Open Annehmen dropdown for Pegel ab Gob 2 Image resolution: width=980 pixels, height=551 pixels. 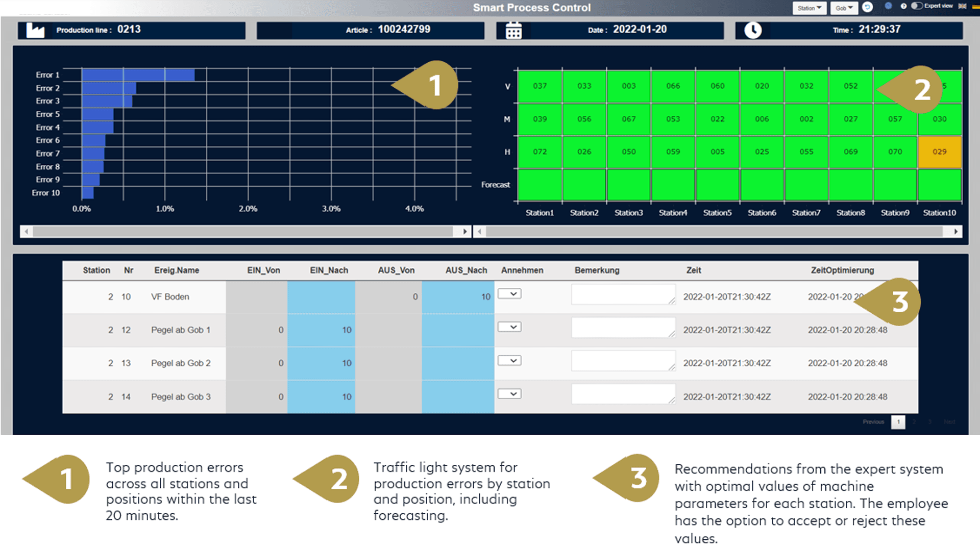(x=509, y=361)
